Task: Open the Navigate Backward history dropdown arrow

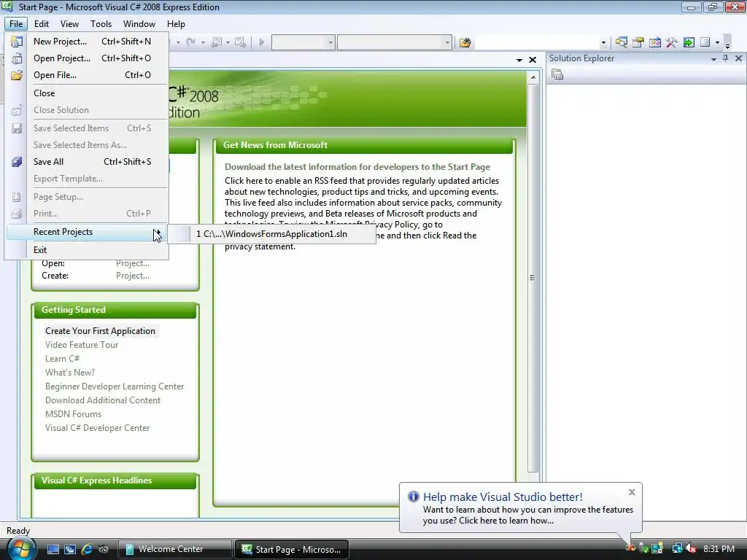Action: (x=228, y=42)
